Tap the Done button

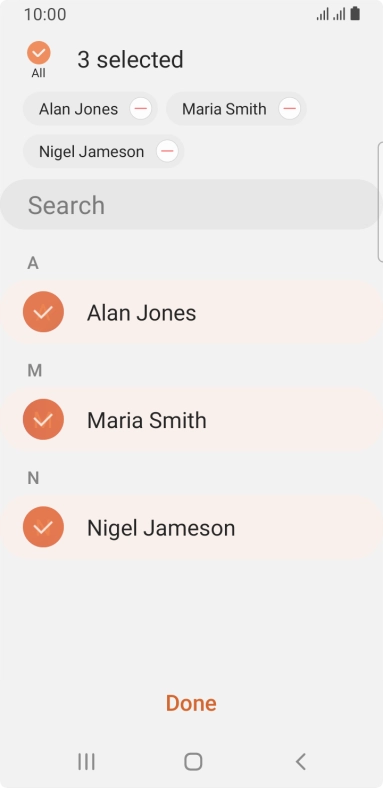tap(191, 703)
